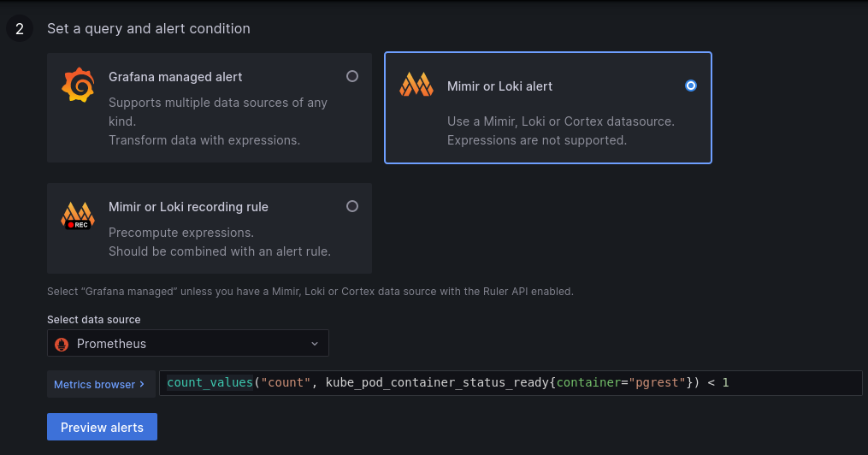Click the Prometheus flame icon in data source
This screenshot has width=868, height=455.
tap(62, 344)
